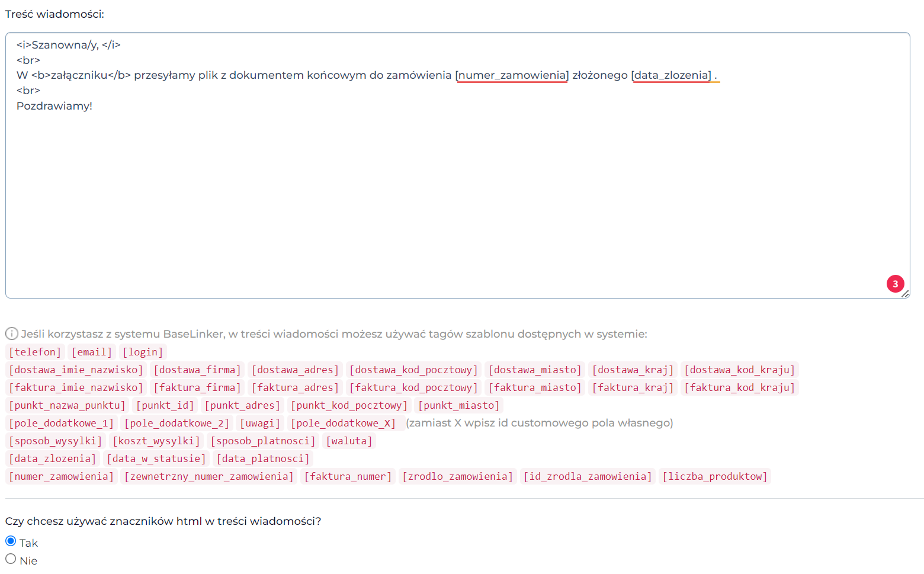Viewport: 924px width, 574px height.
Task: Click the [sposob_wysylki] tag
Action: [x=55, y=441]
